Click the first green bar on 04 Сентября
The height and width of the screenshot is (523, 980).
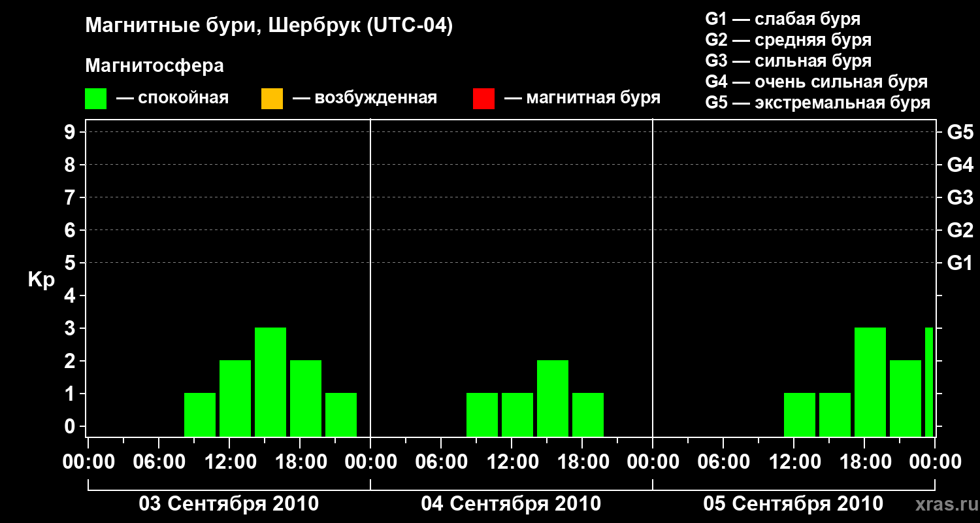[482, 414]
